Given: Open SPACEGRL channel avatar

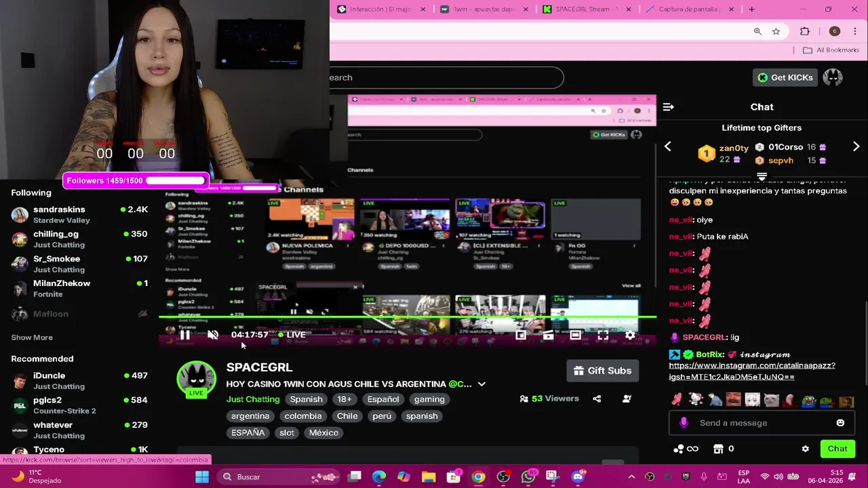Looking at the screenshot, I should click(196, 378).
